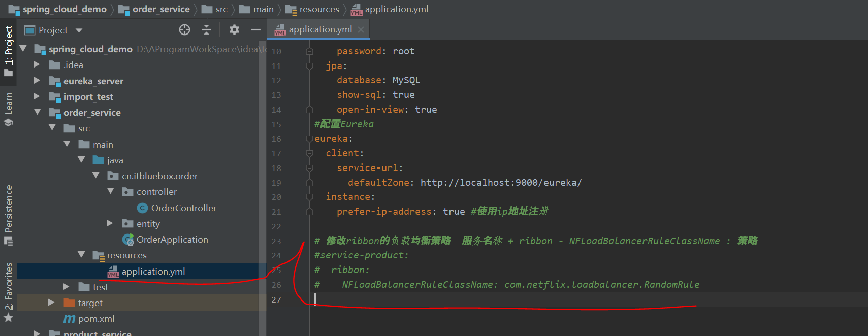Click the 'show-sql: true' line
This screenshot has width=868, height=336.
[x=376, y=95]
